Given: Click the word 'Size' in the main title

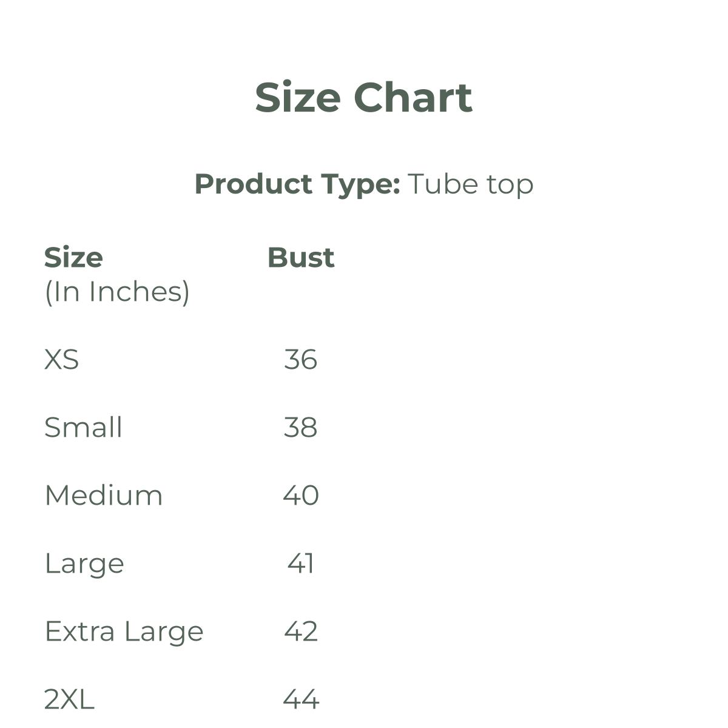Looking at the screenshot, I should coord(297,98).
